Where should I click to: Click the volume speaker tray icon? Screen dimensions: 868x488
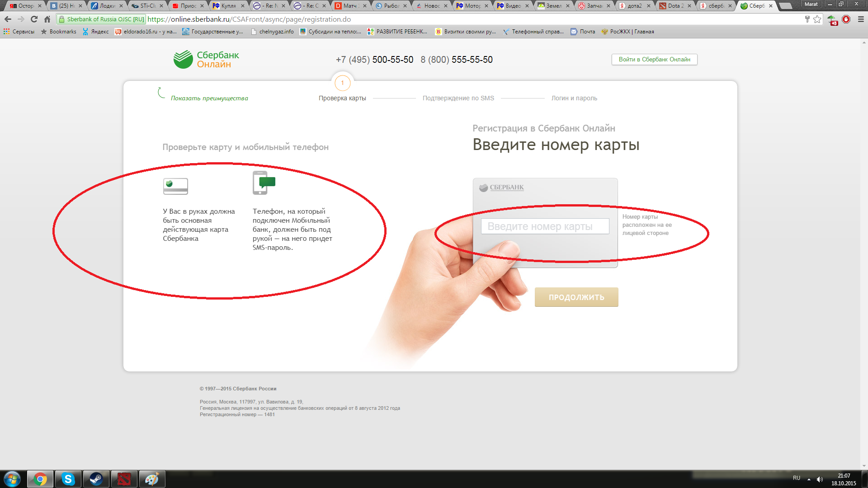pyautogui.click(x=820, y=479)
